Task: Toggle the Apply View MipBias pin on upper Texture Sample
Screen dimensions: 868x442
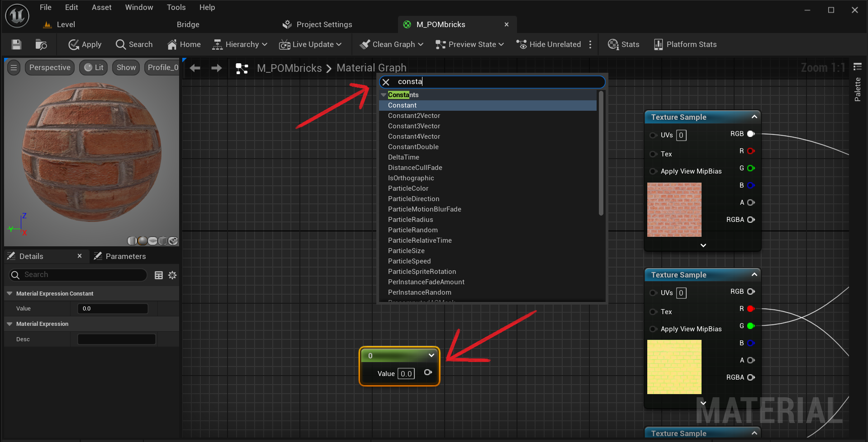Action: (x=653, y=171)
